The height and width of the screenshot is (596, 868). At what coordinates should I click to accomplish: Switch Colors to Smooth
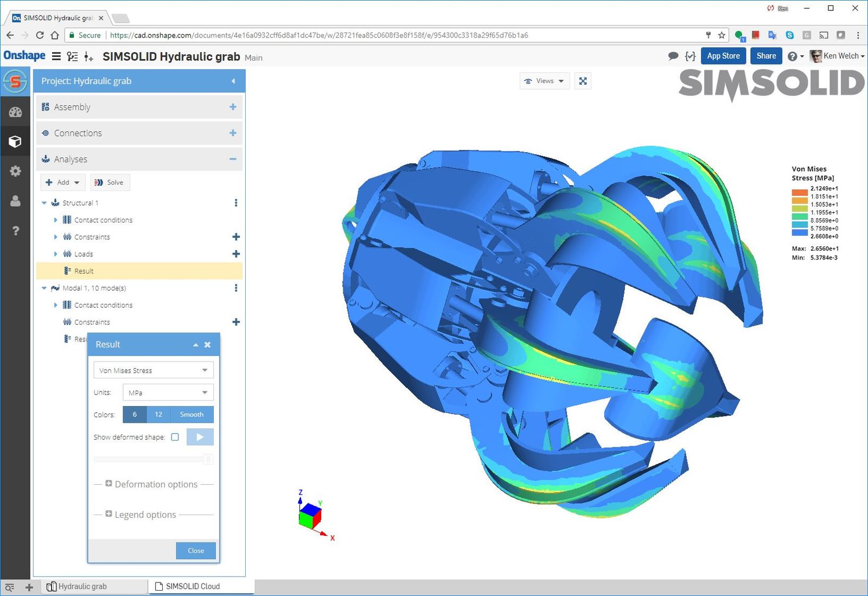tap(192, 414)
